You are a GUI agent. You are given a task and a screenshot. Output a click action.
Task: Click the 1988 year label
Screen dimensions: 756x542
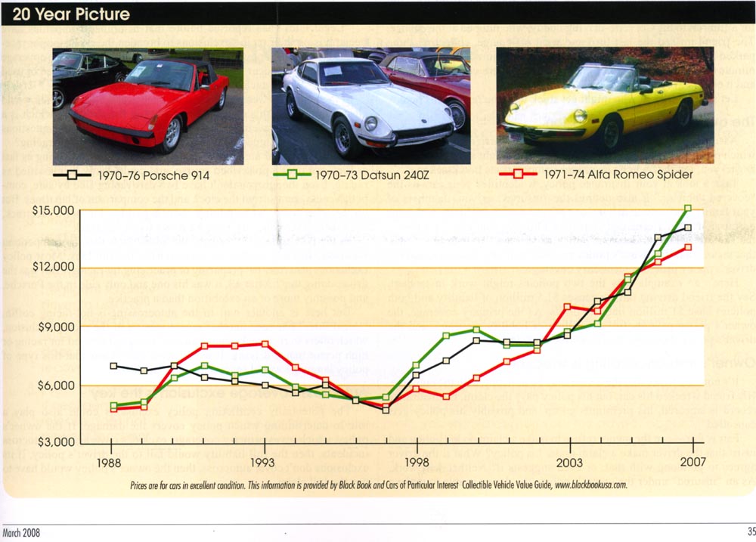pos(109,463)
